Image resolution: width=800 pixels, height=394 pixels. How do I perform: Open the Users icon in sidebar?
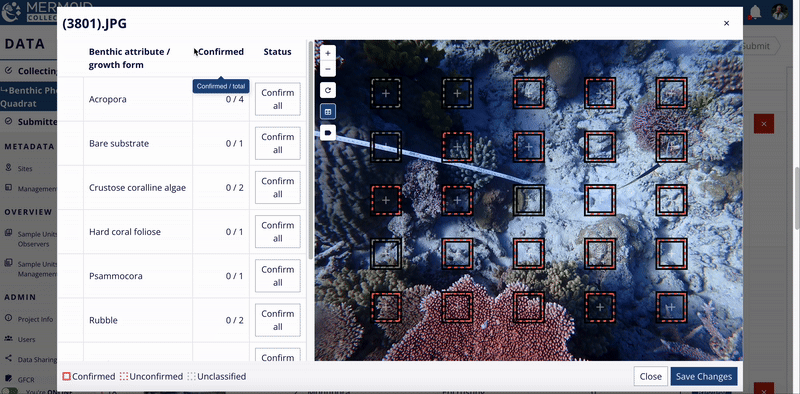coord(8,339)
